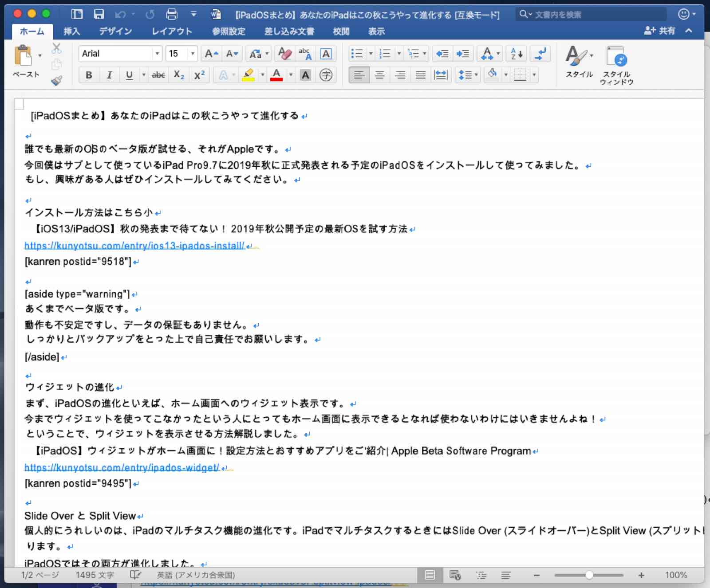Click the Paste clipboard icon
Image resolution: width=710 pixels, height=588 pixels.
click(x=23, y=56)
